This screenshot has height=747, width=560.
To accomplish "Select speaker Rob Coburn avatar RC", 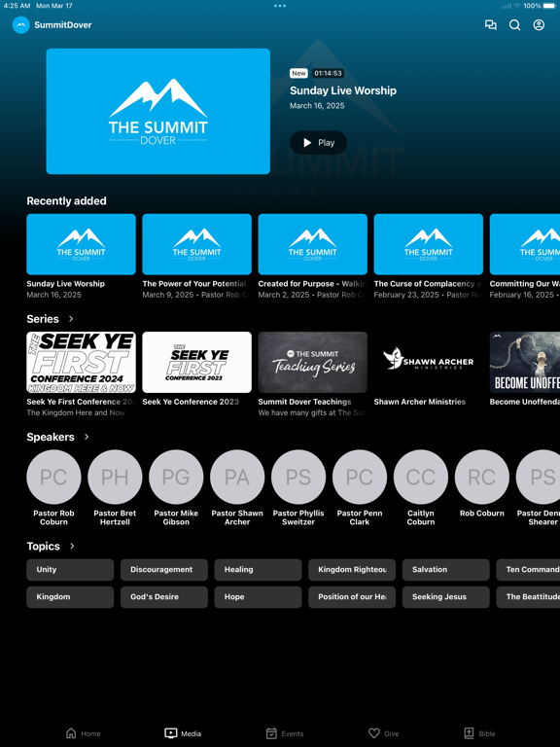I will coord(482,477).
